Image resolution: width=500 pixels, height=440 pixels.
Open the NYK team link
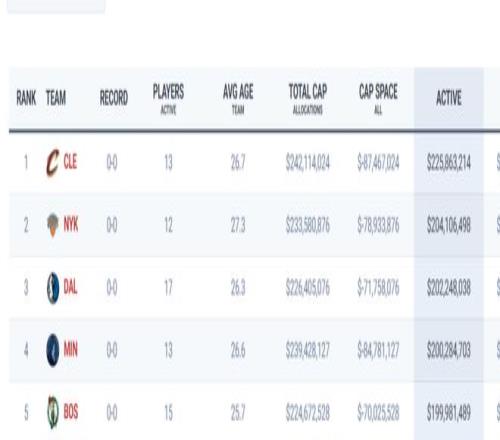point(71,225)
